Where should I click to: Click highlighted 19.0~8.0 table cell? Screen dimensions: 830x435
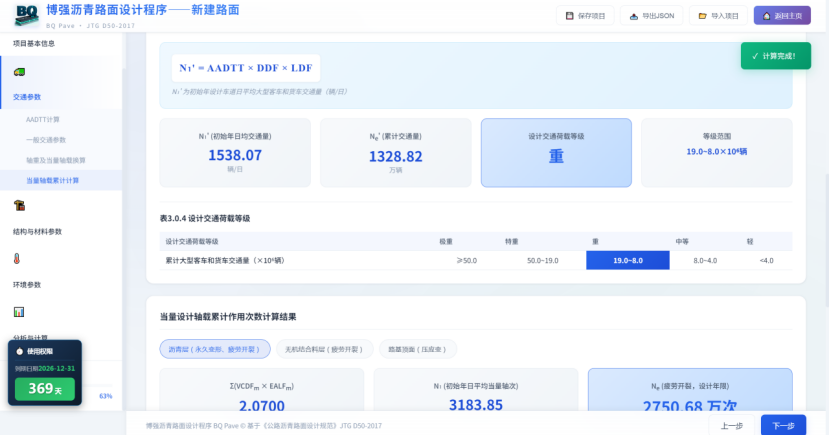[x=628, y=260]
